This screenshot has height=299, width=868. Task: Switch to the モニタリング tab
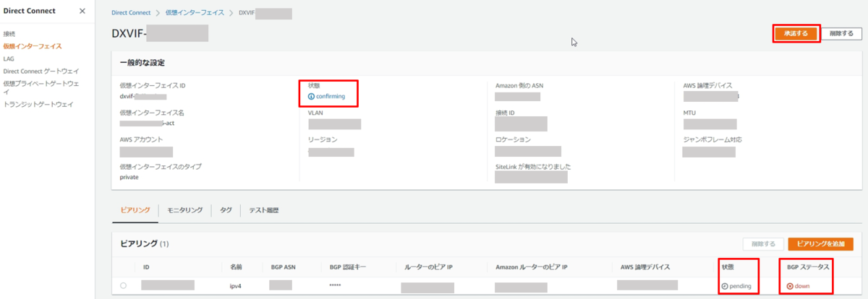coord(184,209)
